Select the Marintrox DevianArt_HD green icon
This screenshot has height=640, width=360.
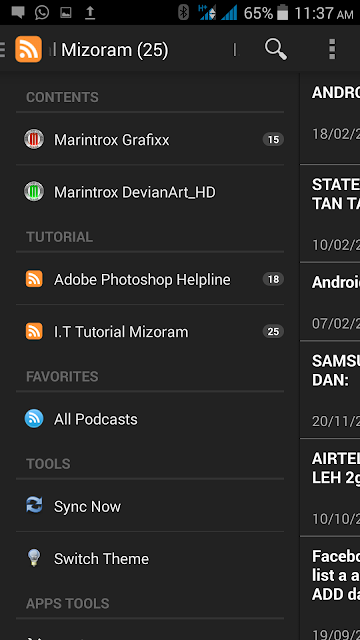[x=34, y=191]
